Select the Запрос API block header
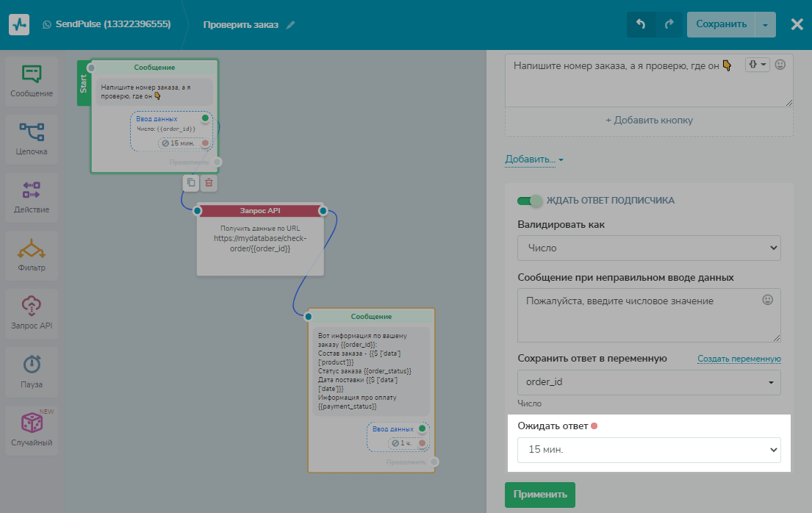The height and width of the screenshot is (513, 812). (260, 210)
